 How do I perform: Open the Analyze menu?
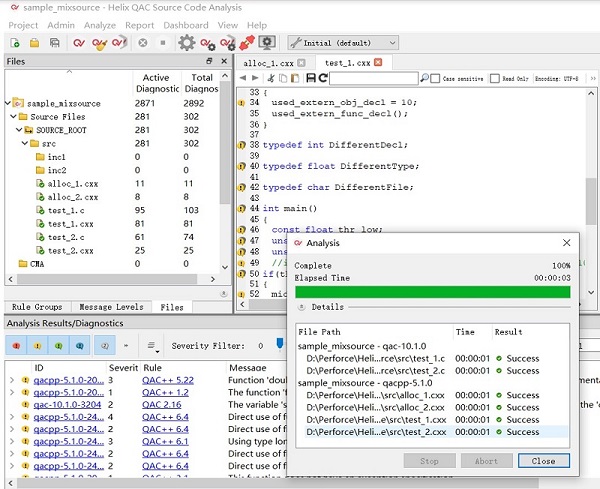click(99, 25)
